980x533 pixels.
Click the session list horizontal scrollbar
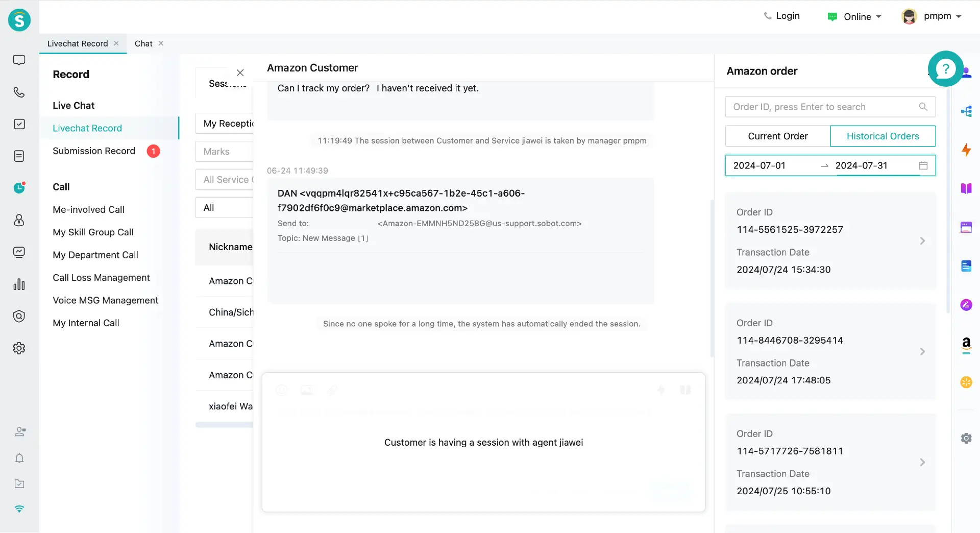pos(225,425)
